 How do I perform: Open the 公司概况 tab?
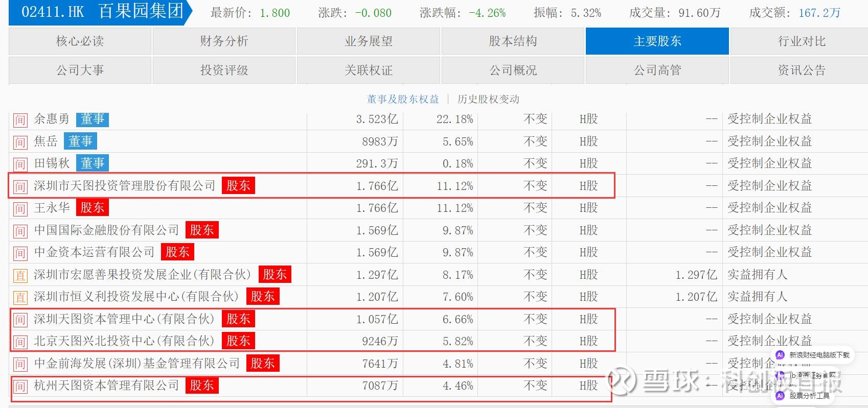pyautogui.click(x=513, y=70)
